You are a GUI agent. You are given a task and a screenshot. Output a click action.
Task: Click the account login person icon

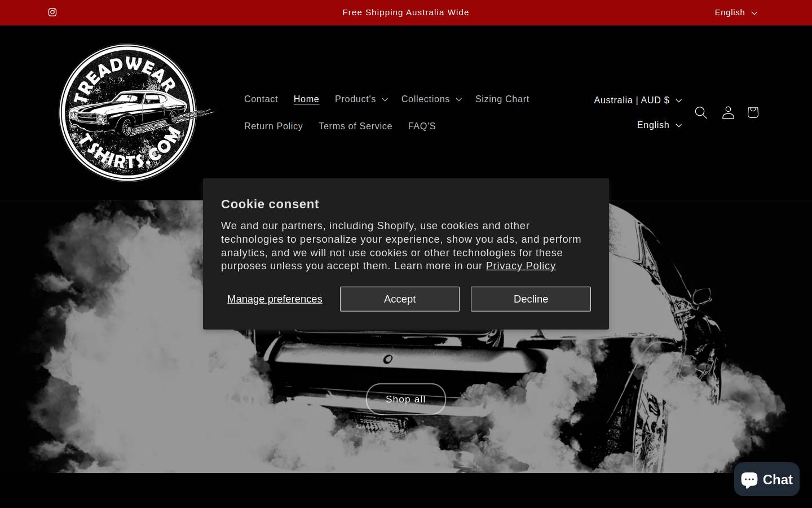(x=728, y=112)
